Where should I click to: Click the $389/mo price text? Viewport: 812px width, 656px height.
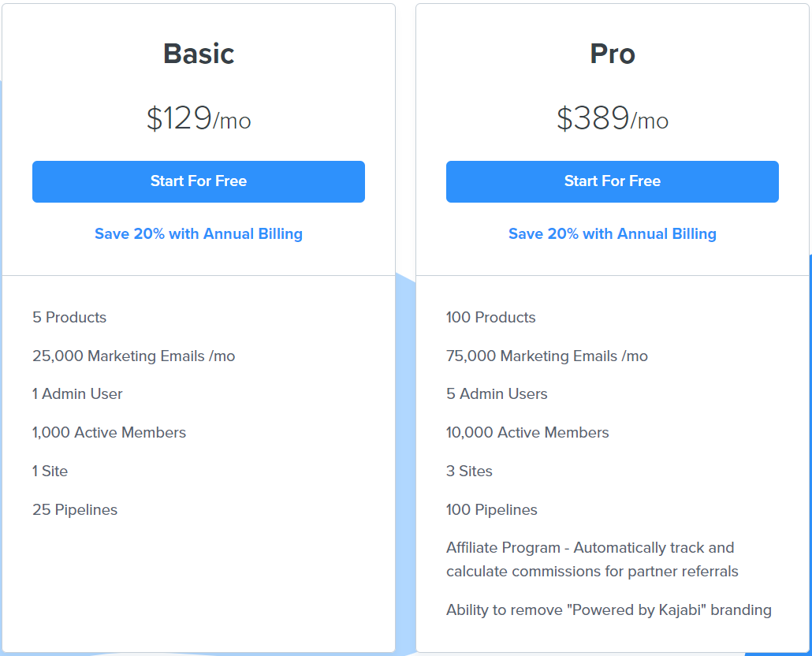pos(613,119)
